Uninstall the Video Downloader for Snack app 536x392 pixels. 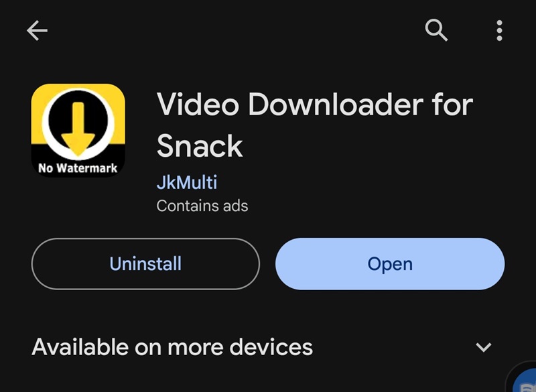145,264
